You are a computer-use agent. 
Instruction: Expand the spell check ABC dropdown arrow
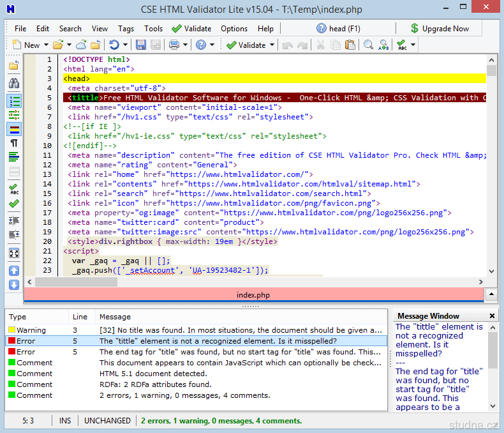(x=413, y=45)
